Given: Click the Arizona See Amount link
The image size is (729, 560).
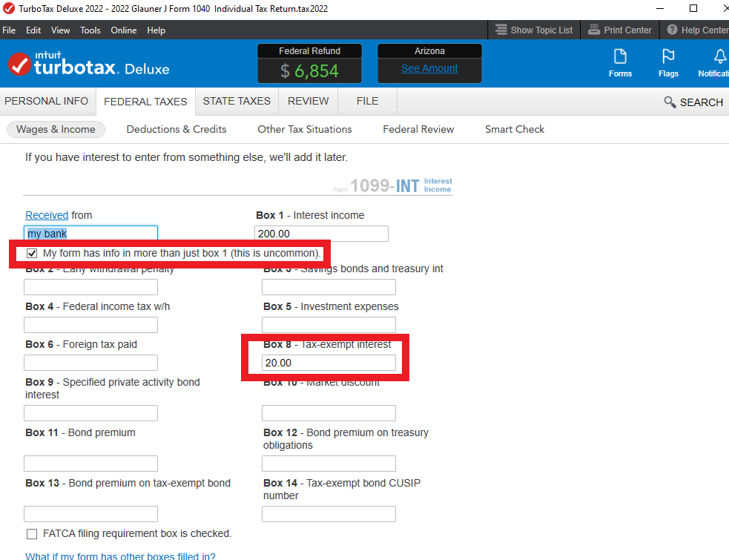Looking at the screenshot, I should (429, 68).
